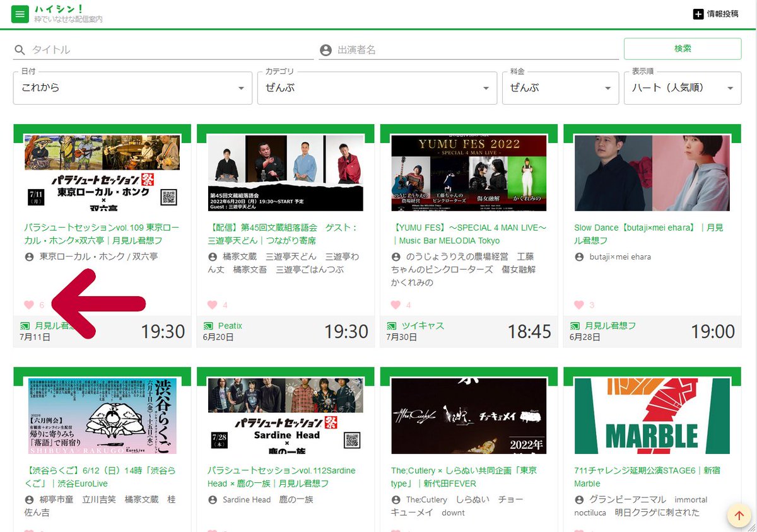Open the The;Cutlery × しらぬい title link

pyautogui.click(x=464, y=477)
